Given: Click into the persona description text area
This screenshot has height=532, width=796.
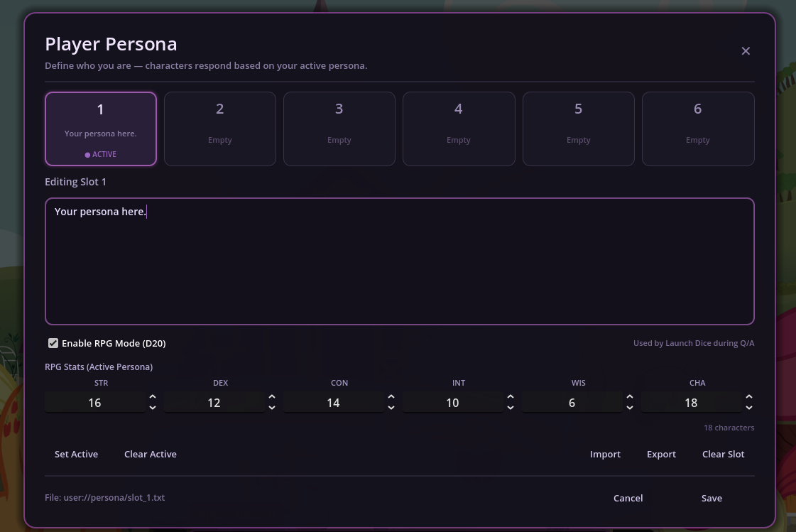Looking at the screenshot, I should click(400, 261).
